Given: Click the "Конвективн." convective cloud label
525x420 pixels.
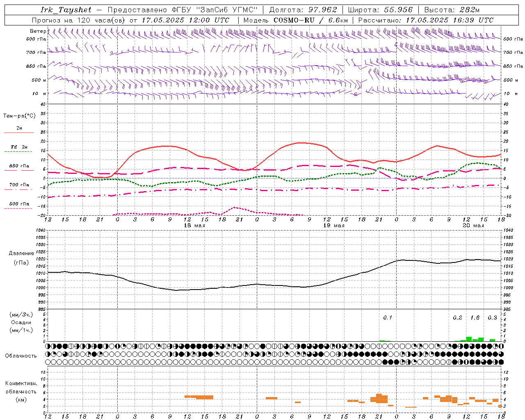Looking at the screenshot, I should pos(21,383).
